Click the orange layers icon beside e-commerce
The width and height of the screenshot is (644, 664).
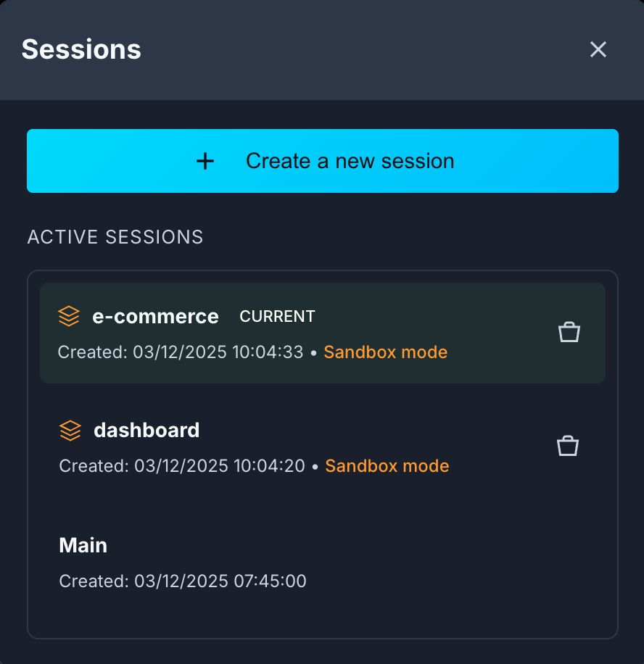coord(68,316)
